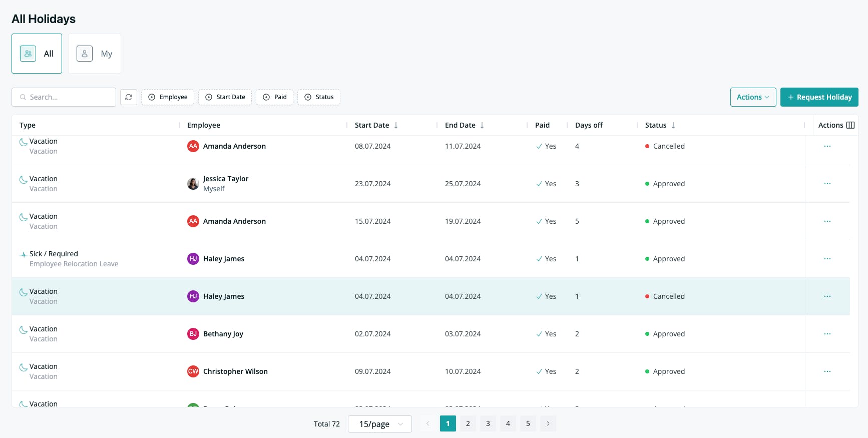Open three-dot menu for cancelled Haley James vacation

(x=827, y=296)
